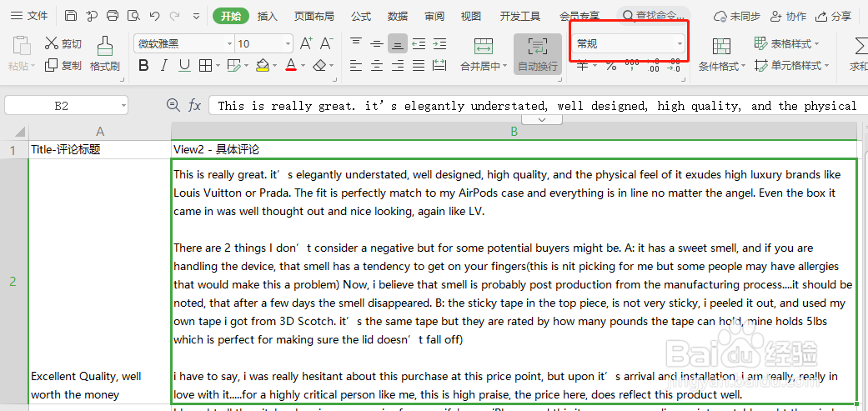Undo the last action
868x411 pixels.
click(x=155, y=16)
